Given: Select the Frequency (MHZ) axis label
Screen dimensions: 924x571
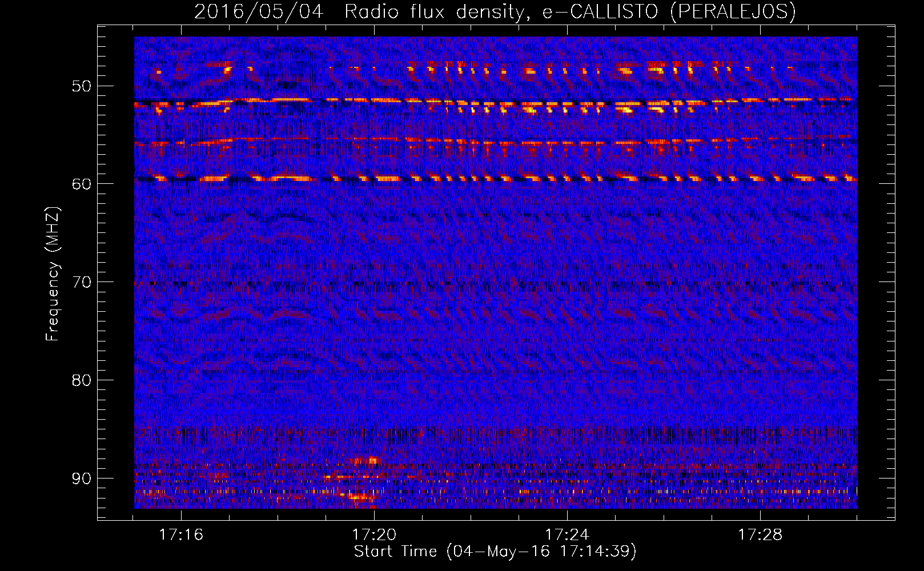Looking at the screenshot, I should (x=53, y=274).
